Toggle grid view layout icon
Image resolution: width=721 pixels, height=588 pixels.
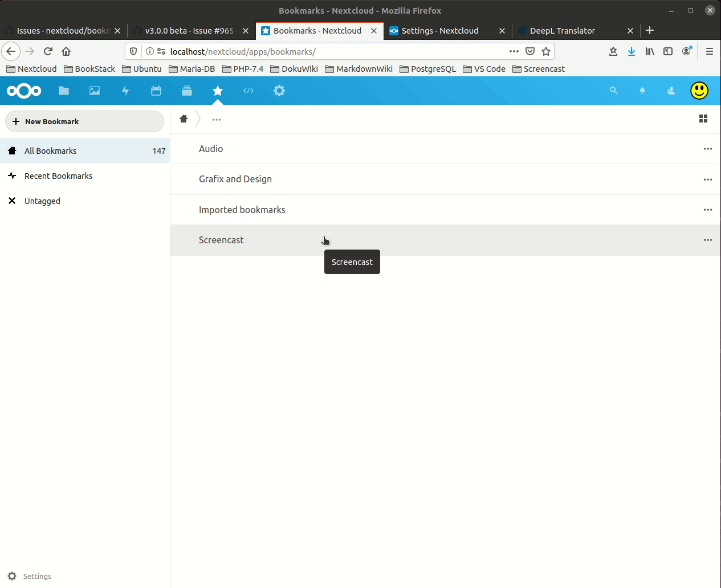click(x=703, y=119)
